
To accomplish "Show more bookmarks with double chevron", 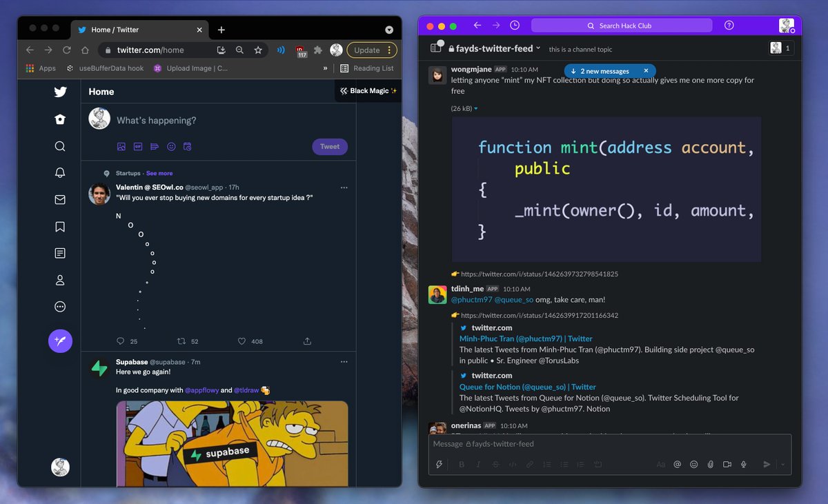I will pos(326,68).
